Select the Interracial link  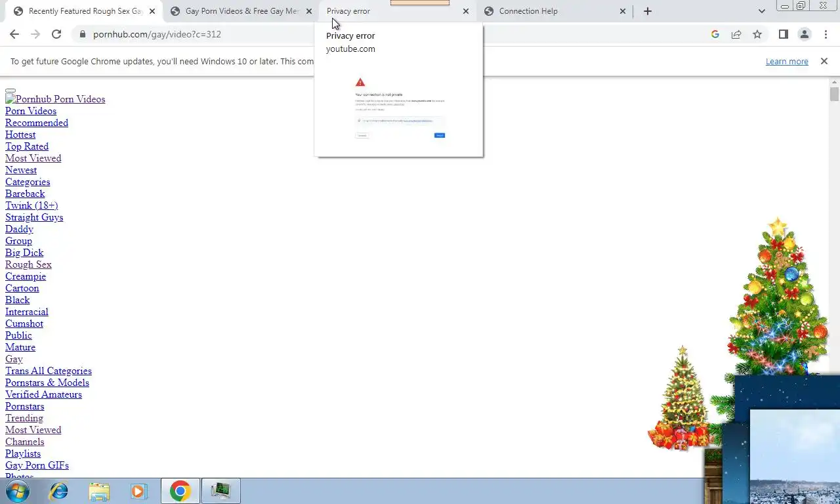tap(27, 312)
